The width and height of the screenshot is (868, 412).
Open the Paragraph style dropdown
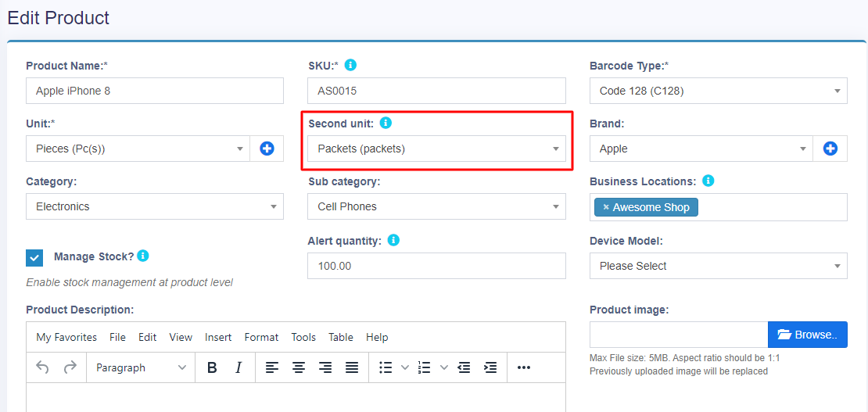point(141,367)
